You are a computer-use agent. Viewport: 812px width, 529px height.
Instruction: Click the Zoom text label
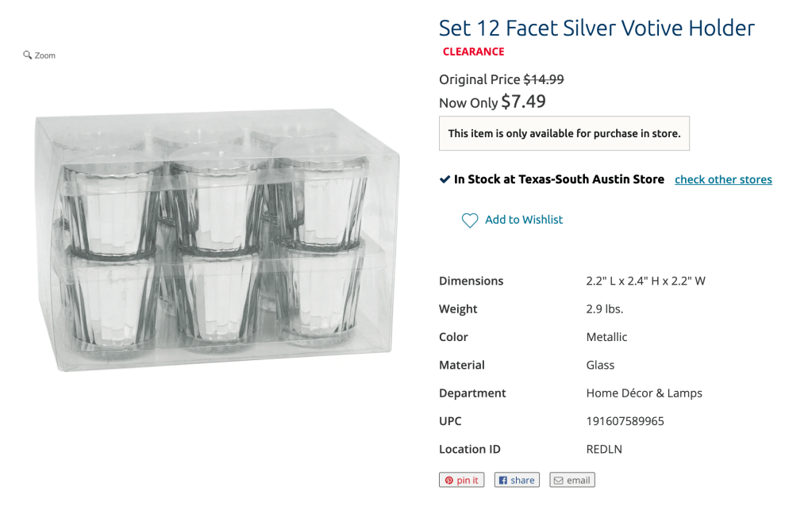click(45, 56)
